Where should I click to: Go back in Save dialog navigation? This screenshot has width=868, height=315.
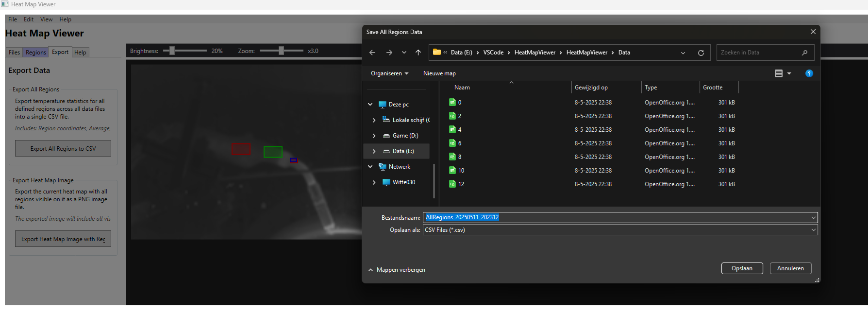coord(372,52)
